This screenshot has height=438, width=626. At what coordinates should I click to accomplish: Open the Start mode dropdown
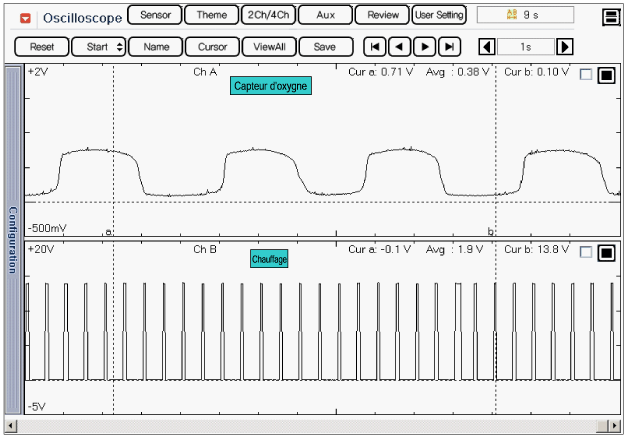105,47
